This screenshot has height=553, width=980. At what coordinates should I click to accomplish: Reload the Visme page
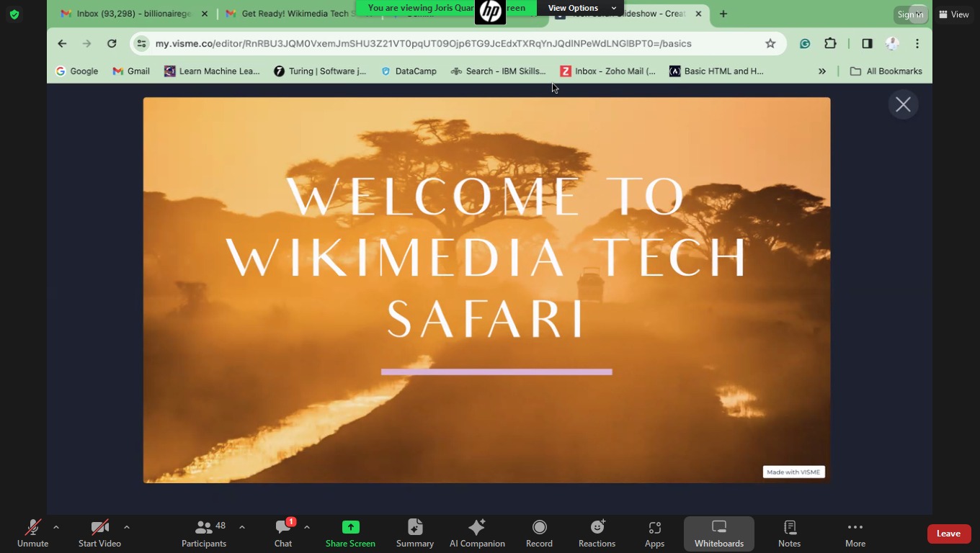point(112,43)
